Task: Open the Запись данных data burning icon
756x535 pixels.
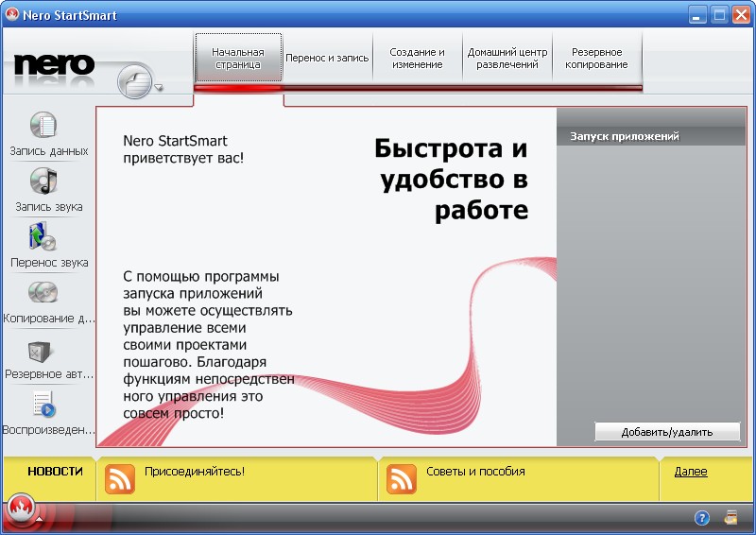Action: pos(44,126)
